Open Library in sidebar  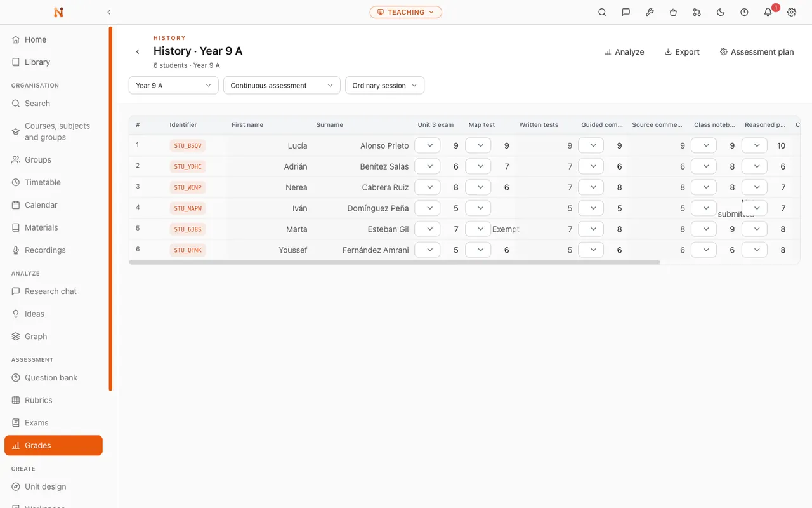pos(53,62)
